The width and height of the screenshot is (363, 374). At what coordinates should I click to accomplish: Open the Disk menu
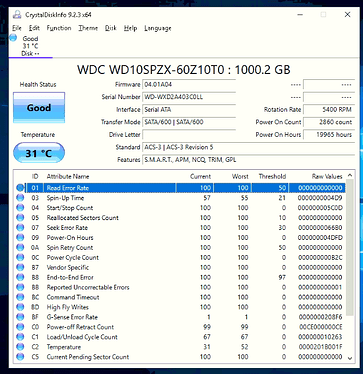point(111,28)
